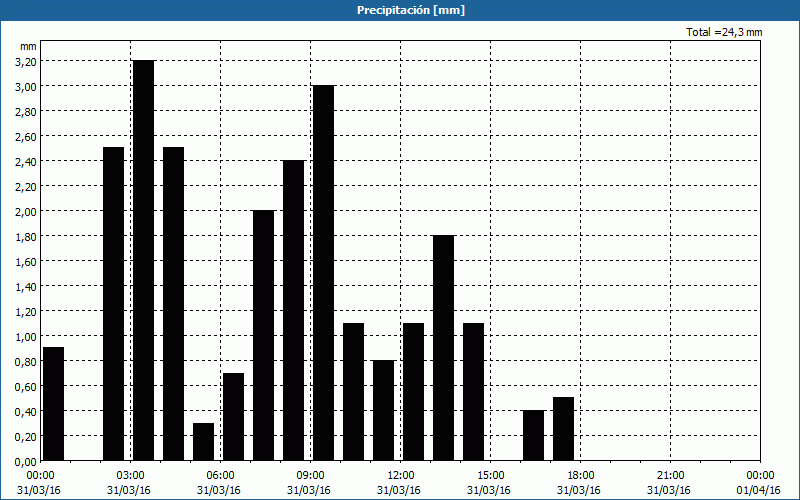Select the 3,00 mm bar after 09:00
This screenshot has height=500, width=800.
tap(323, 273)
